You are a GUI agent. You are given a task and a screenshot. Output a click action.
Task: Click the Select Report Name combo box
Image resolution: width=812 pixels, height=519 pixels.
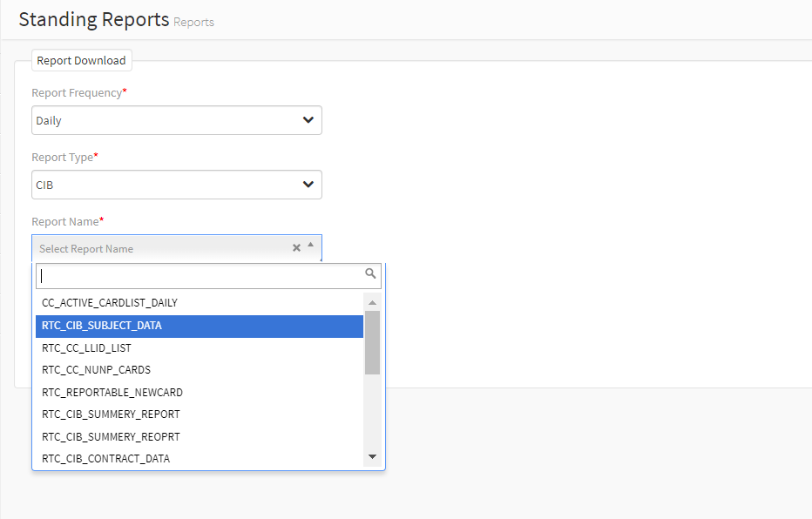point(177,248)
